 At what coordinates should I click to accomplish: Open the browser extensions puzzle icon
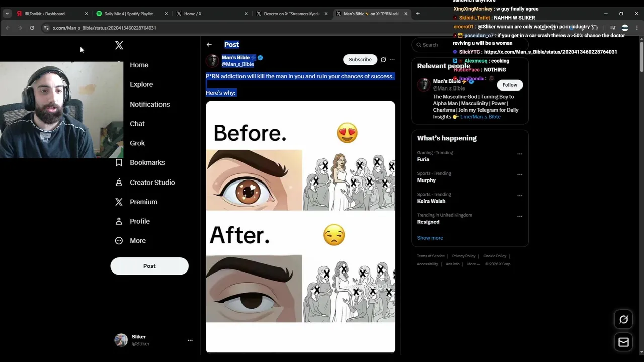pyautogui.click(x=595, y=28)
